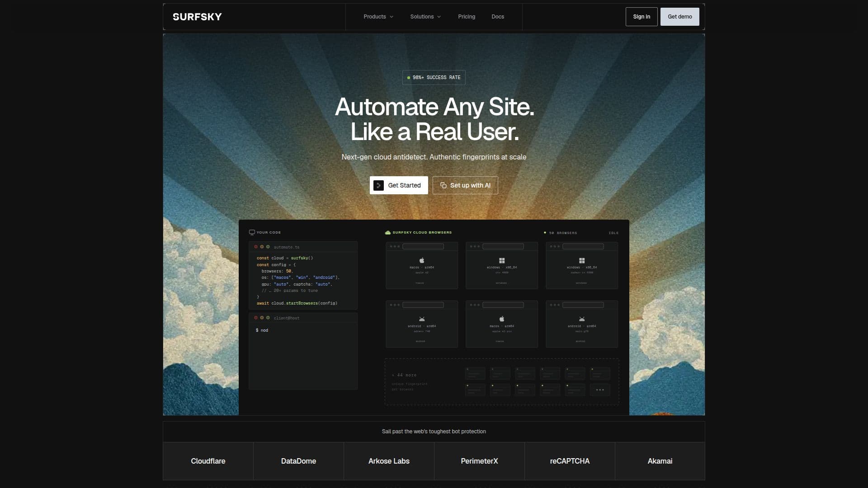The height and width of the screenshot is (488, 868).
Task: Click the Set up with AI button
Action: 465,185
